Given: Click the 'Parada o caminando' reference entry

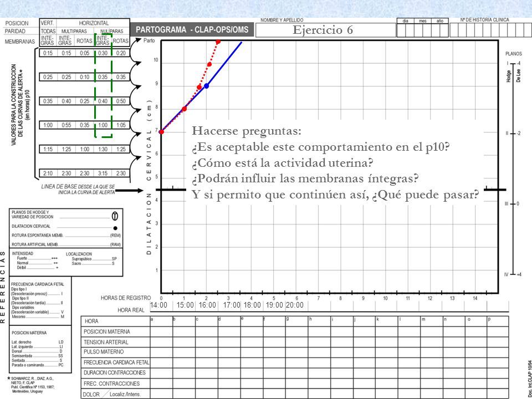Looking at the screenshot, I should pyautogui.click(x=37, y=365).
